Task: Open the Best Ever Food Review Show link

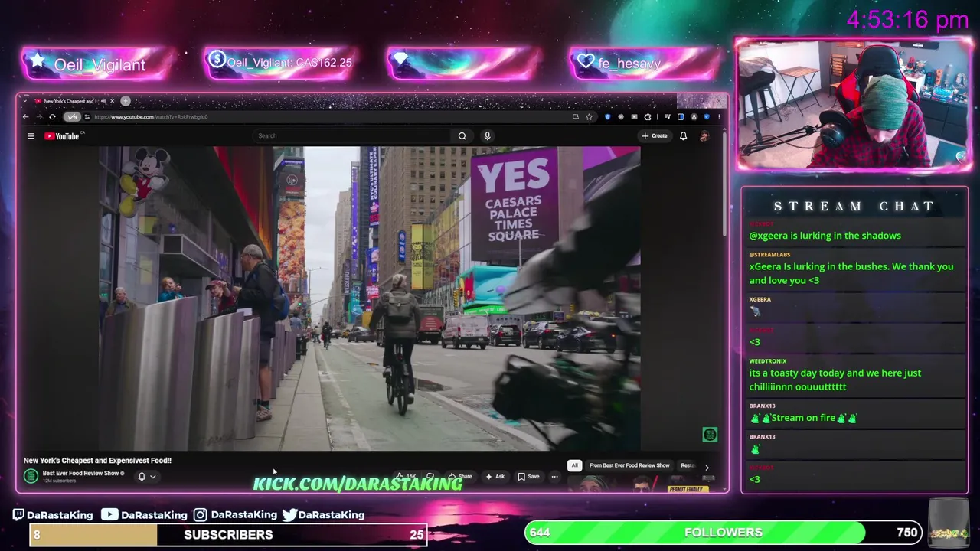Action: click(80, 473)
